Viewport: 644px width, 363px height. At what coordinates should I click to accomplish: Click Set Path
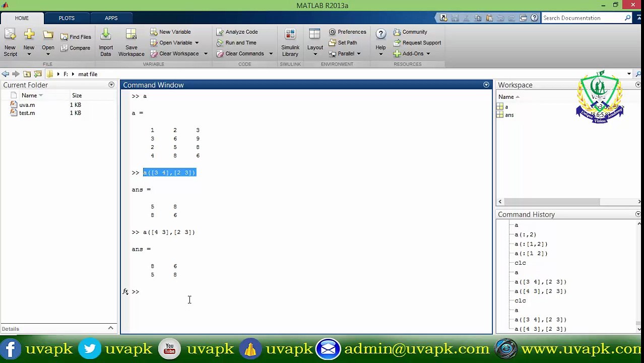pos(343,43)
